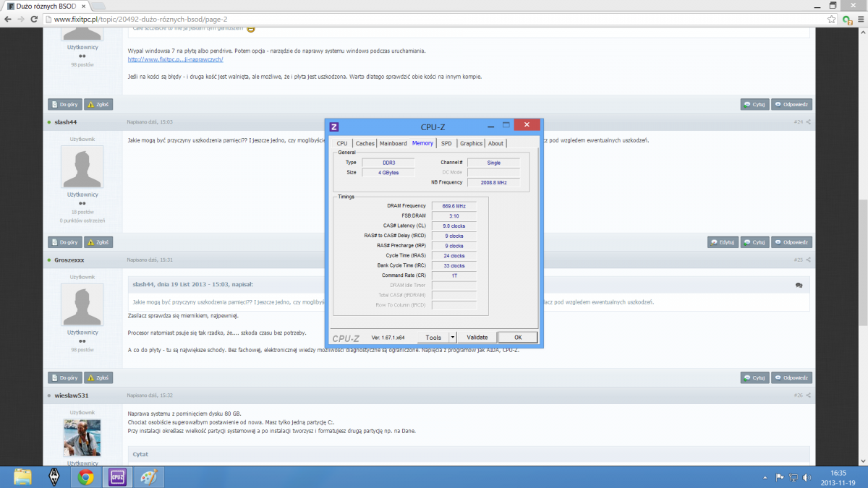Click the '669.6 MHz' DRAM Frequency value
Viewport: 868px width, 488px height.
click(454, 206)
